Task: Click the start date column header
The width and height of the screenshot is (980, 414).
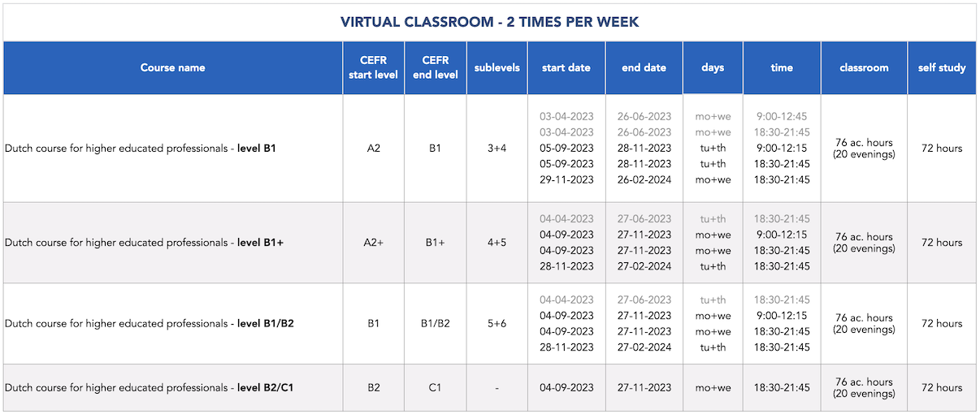Action: click(566, 67)
